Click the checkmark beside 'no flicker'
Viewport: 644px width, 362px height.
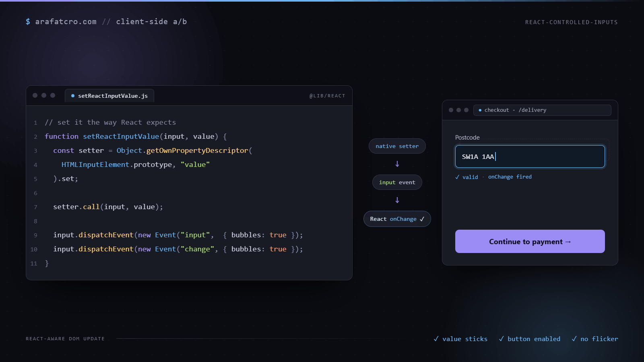click(574, 339)
